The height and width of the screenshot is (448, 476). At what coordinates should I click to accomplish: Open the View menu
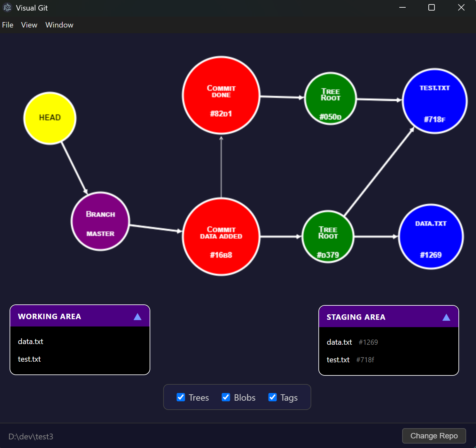click(x=29, y=25)
